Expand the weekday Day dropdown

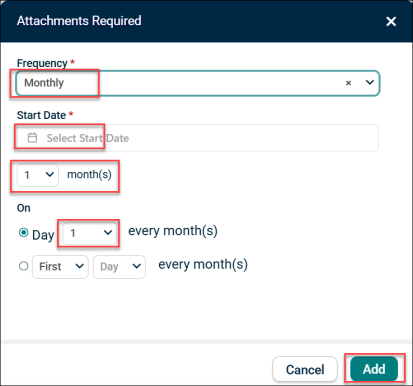click(x=119, y=267)
